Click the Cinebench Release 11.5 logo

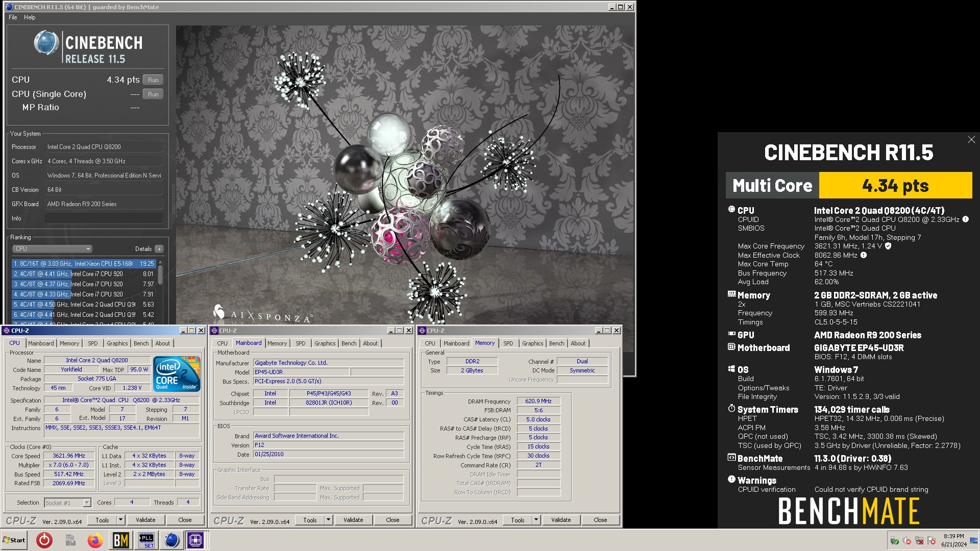pos(88,47)
